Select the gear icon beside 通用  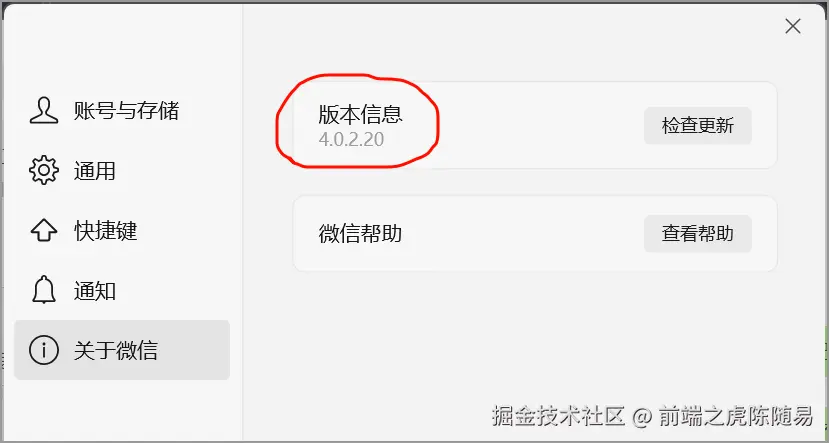point(44,170)
